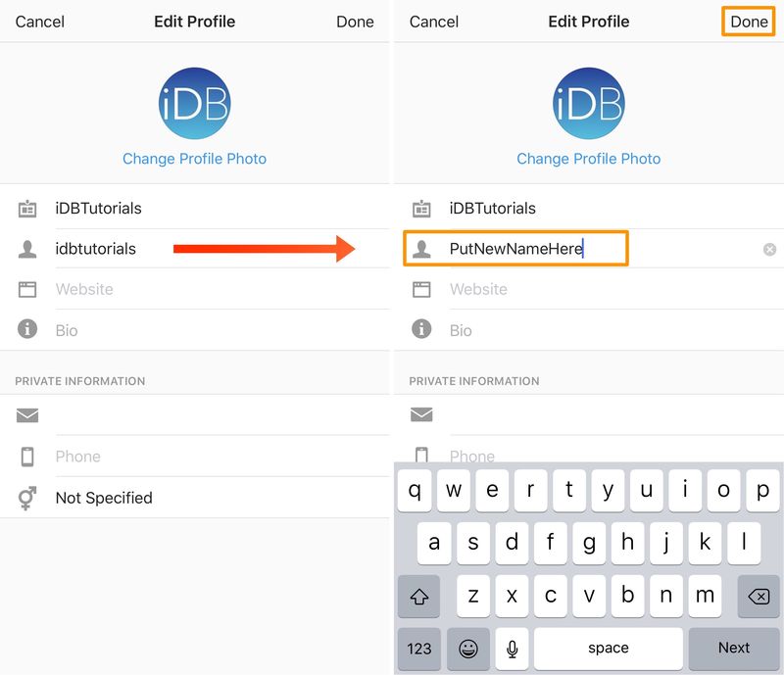Tap the iDB profile picture in right screen
The image size is (784, 675).
click(x=589, y=104)
